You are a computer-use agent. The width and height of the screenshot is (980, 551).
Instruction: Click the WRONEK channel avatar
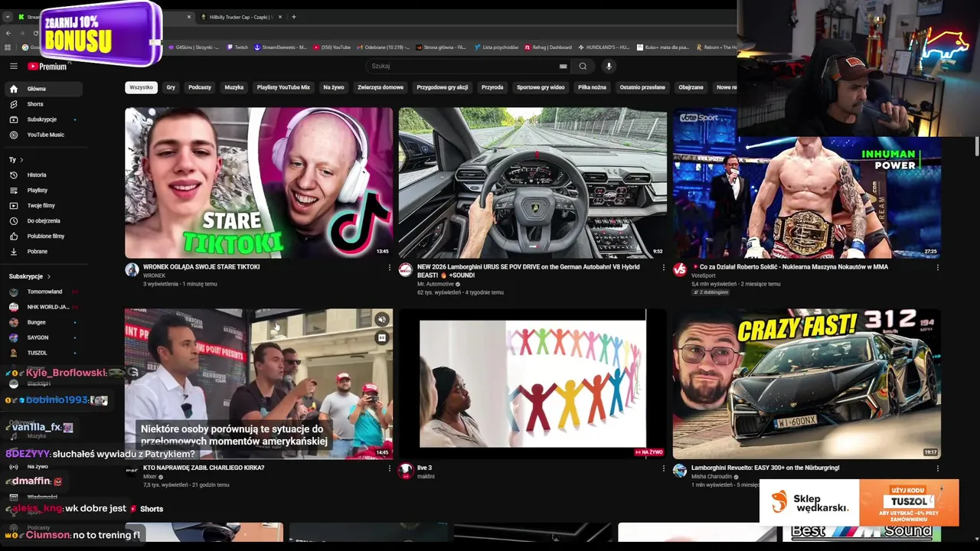(132, 270)
